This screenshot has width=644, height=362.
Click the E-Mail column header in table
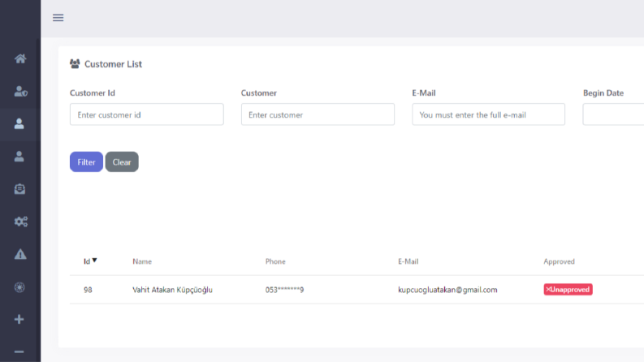408,261
